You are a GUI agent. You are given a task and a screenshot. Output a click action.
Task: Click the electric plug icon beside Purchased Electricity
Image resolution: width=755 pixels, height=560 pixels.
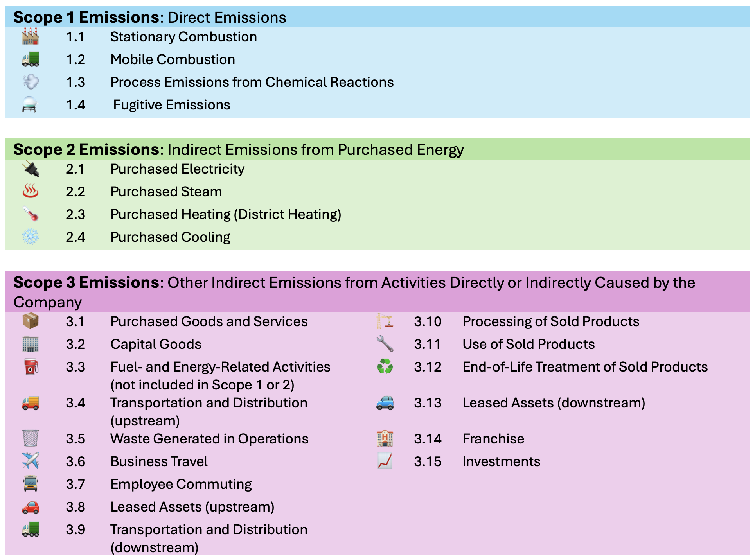[x=31, y=169]
